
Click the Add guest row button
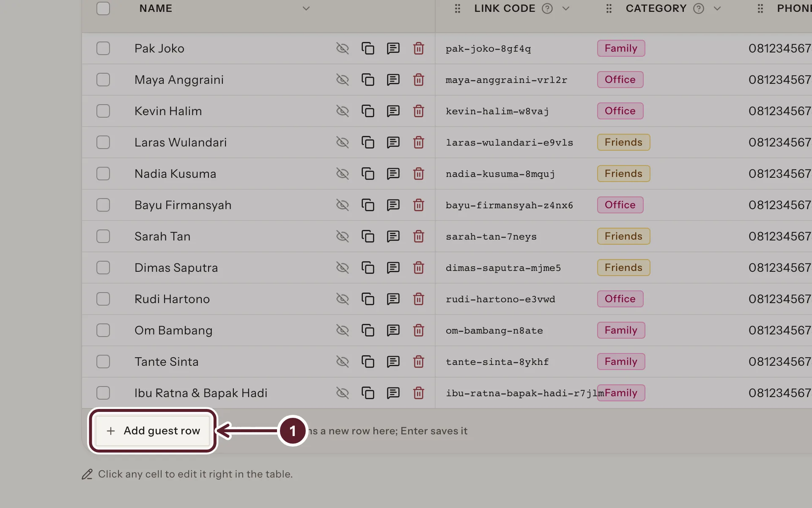[153, 431]
